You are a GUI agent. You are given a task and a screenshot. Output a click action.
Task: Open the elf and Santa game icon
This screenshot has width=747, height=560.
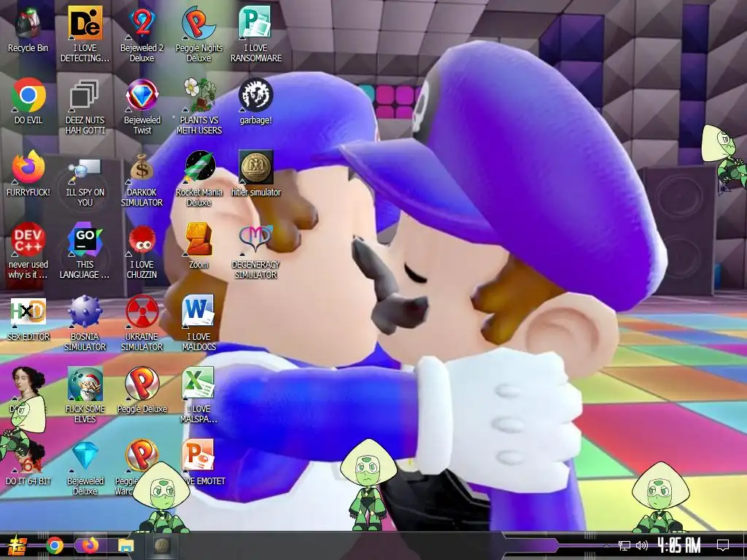85,384
